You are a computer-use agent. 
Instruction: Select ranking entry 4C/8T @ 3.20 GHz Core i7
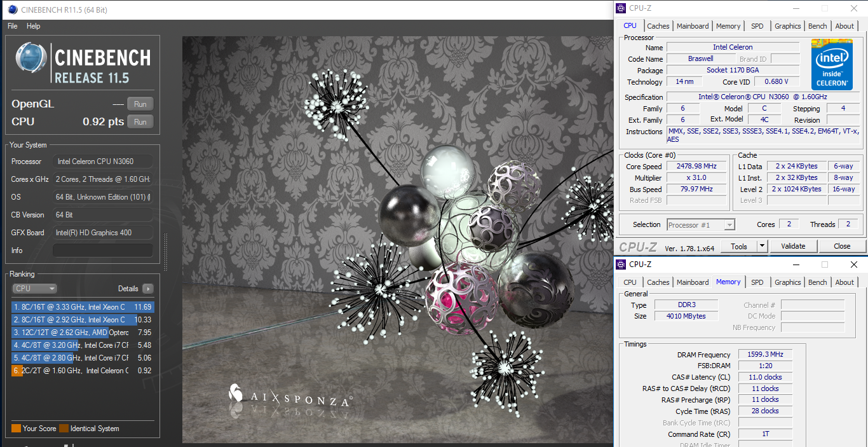[x=83, y=345]
